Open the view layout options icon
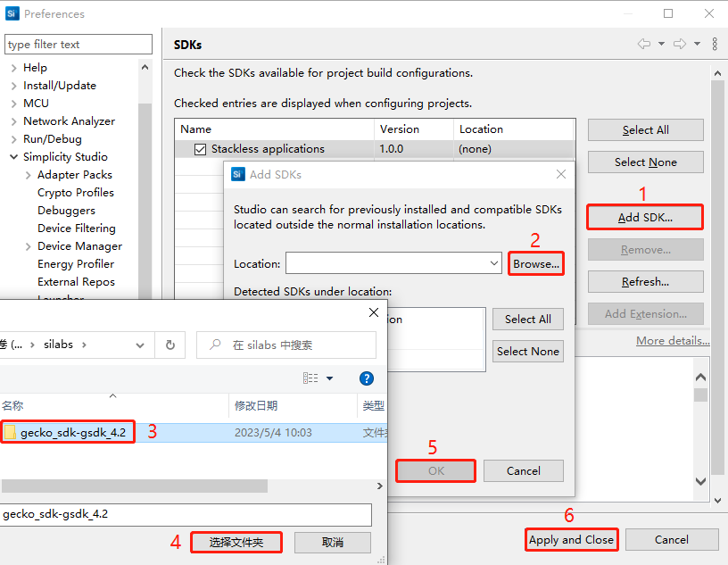Screen dimensions: 728x565 click(x=311, y=378)
